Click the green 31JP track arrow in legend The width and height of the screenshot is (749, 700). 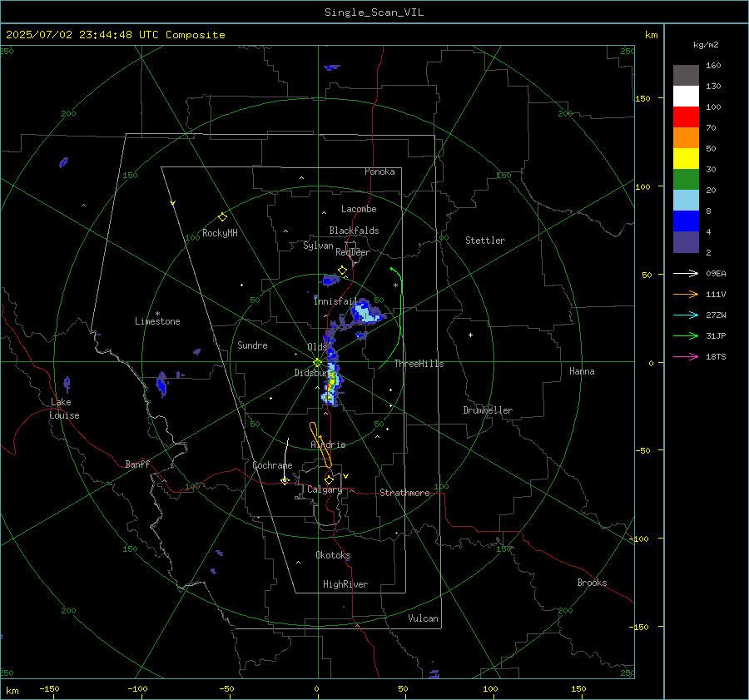(x=686, y=336)
